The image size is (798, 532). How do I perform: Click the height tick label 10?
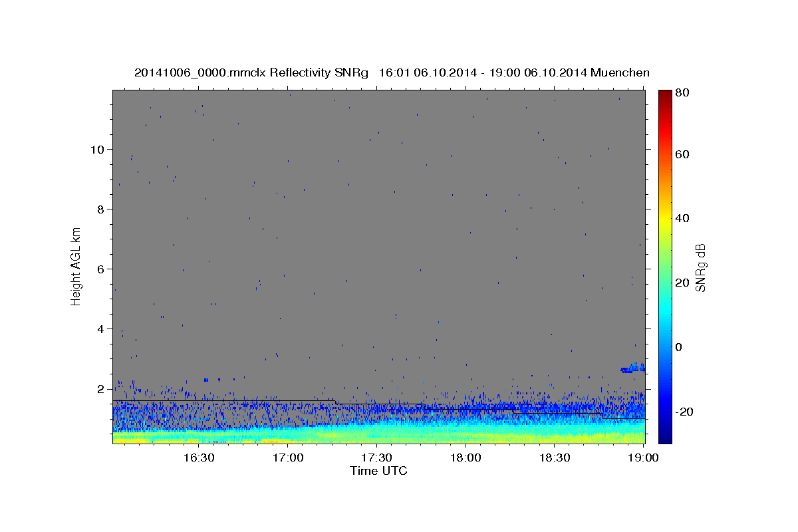(97, 150)
